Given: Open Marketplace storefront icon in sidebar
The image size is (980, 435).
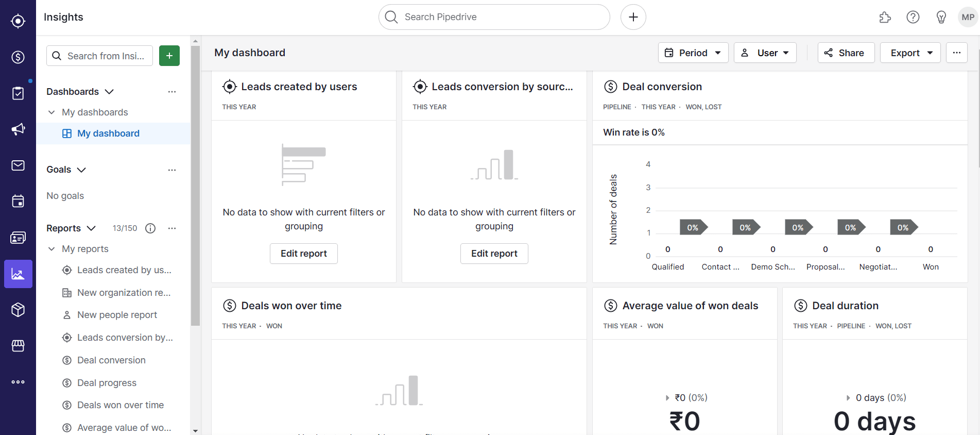Looking at the screenshot, I should point(18,346).
